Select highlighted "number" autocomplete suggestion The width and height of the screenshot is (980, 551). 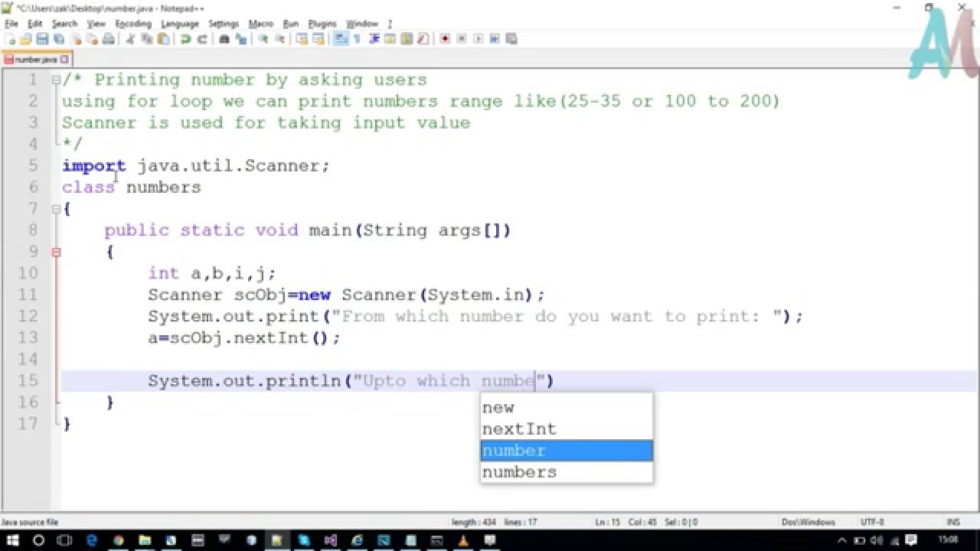[x=567, y=451]
